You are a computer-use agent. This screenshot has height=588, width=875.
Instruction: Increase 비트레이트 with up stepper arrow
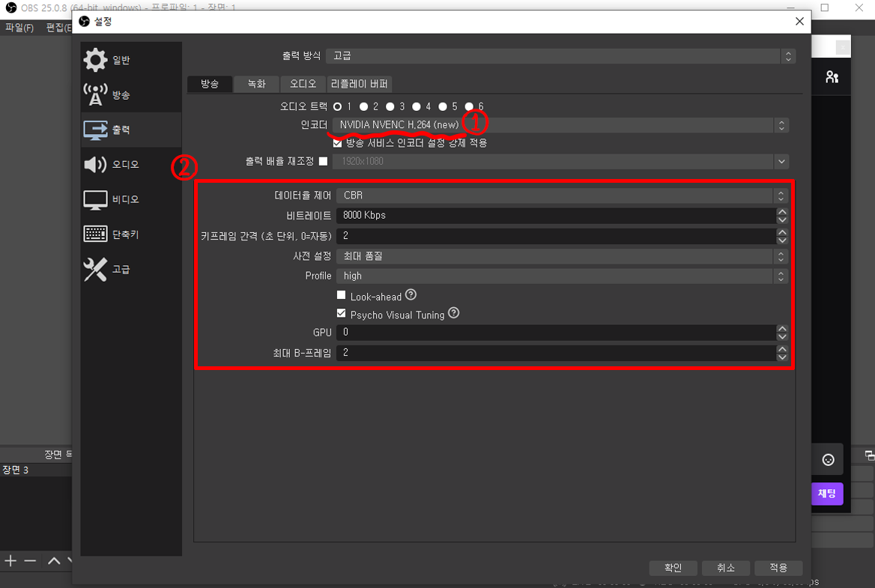click(x=782, y=211)
